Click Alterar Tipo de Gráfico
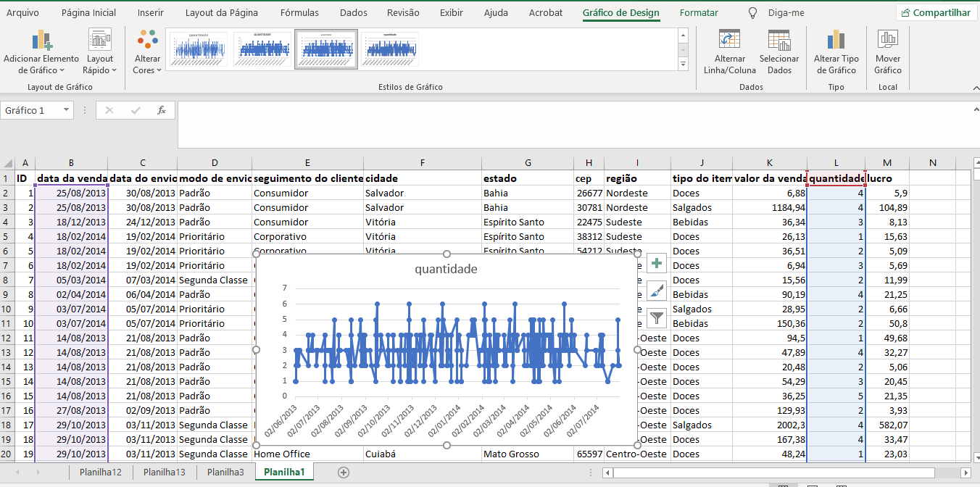This screenshot has width=980, height=487. [x=836, y=52]
